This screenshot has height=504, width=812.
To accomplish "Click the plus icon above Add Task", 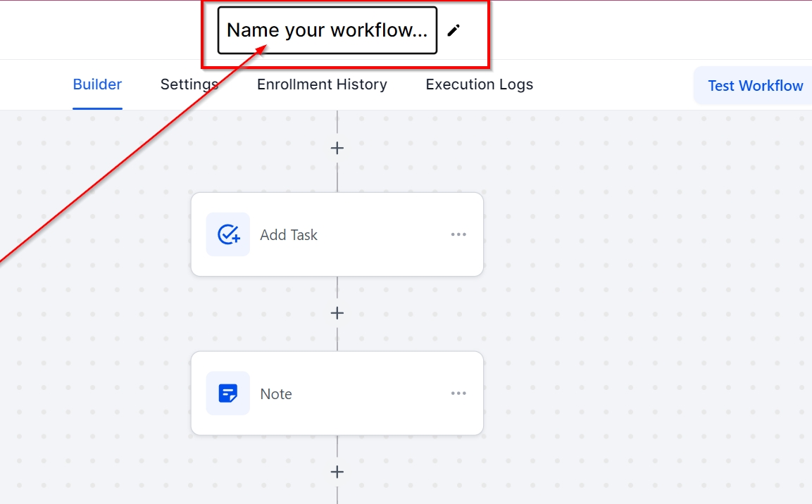I will point(337,149).
